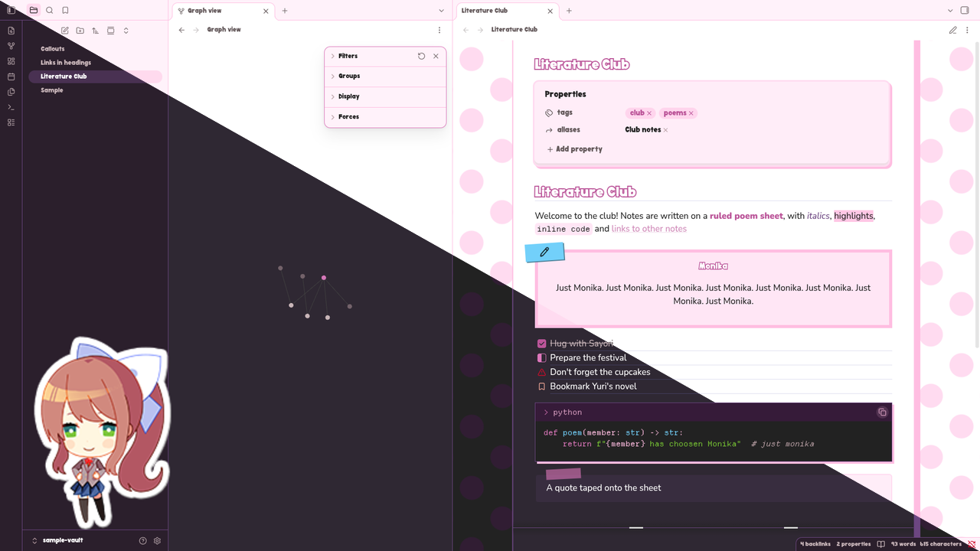Toggle the right sidebar icon
This screenshot has width=980, height=551.
click(x=965, y=11)
